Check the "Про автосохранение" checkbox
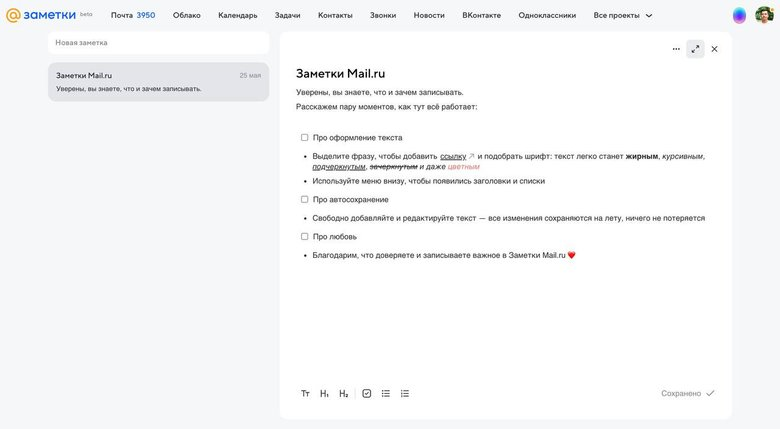The image size is (780, 429). pos(305,200)
